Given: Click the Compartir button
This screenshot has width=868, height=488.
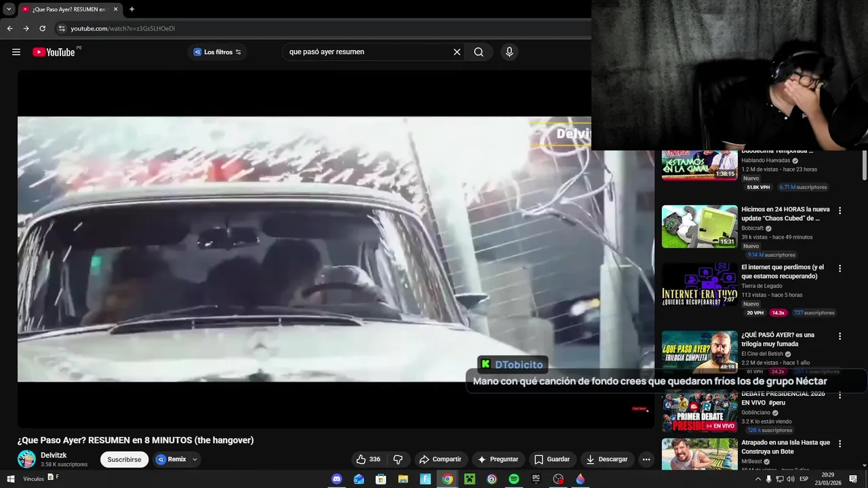Looking at the screenshot, I should click(441, 460).
